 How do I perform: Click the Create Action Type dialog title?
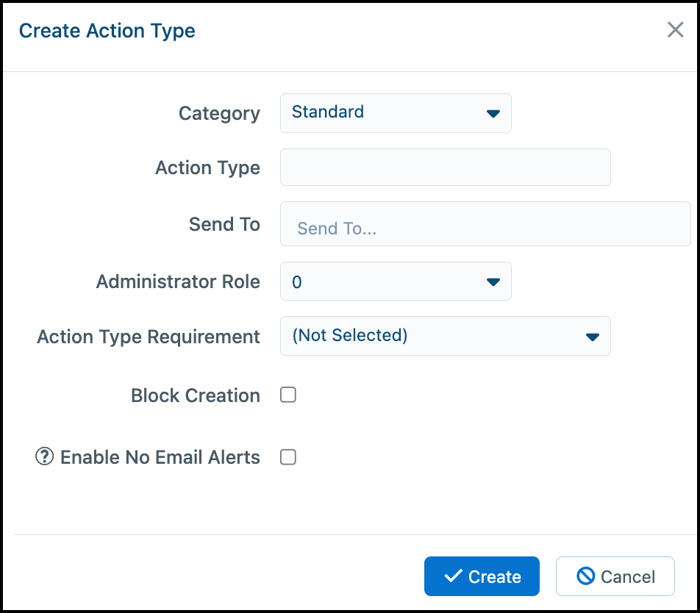pyautogui.click(x=107, y=31)
